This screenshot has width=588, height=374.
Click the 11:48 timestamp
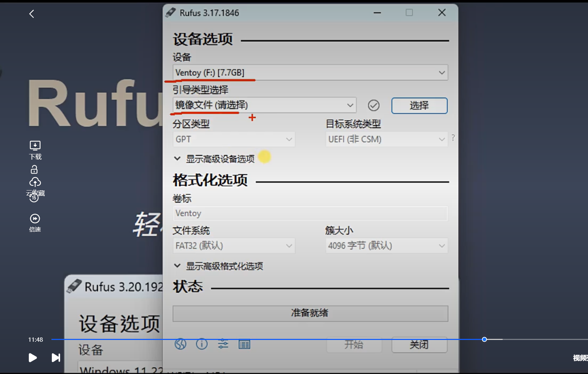36,340
